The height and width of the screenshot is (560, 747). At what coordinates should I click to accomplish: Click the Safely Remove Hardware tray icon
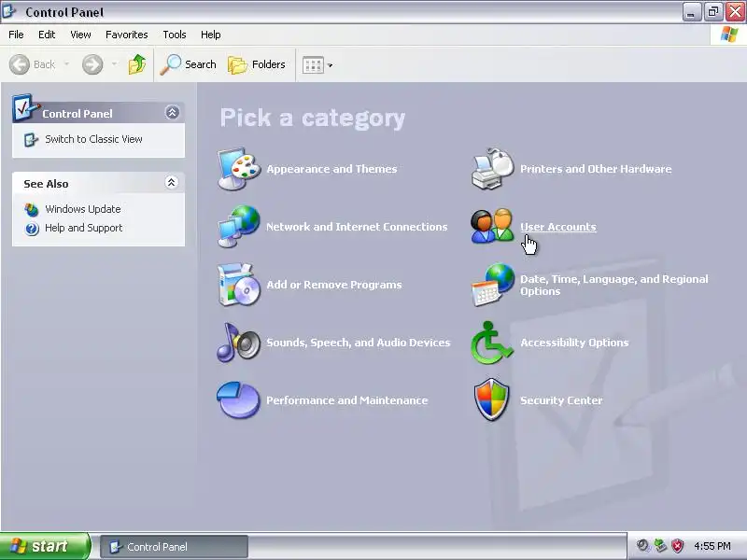[x=660, y=546]
